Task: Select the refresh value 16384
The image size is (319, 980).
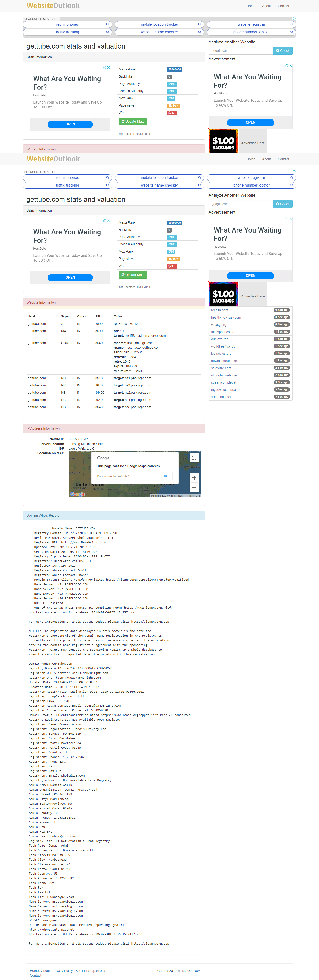Action: click(x=131, y=357)
